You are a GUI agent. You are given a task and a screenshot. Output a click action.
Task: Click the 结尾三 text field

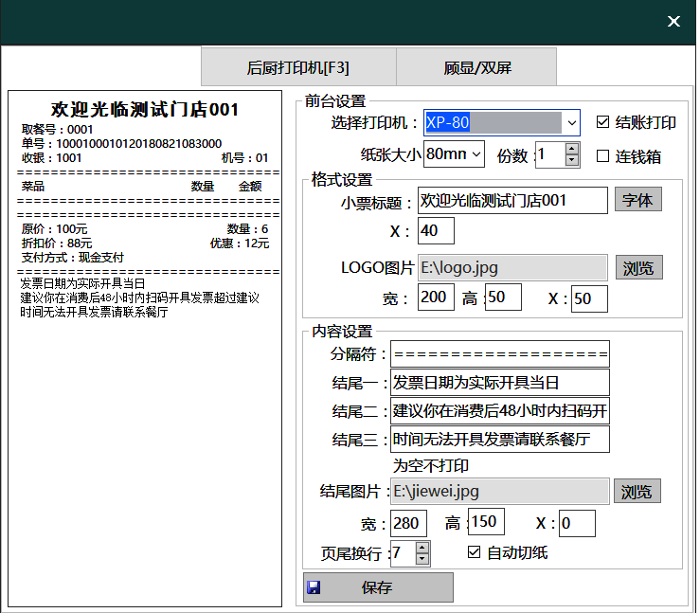500,440
